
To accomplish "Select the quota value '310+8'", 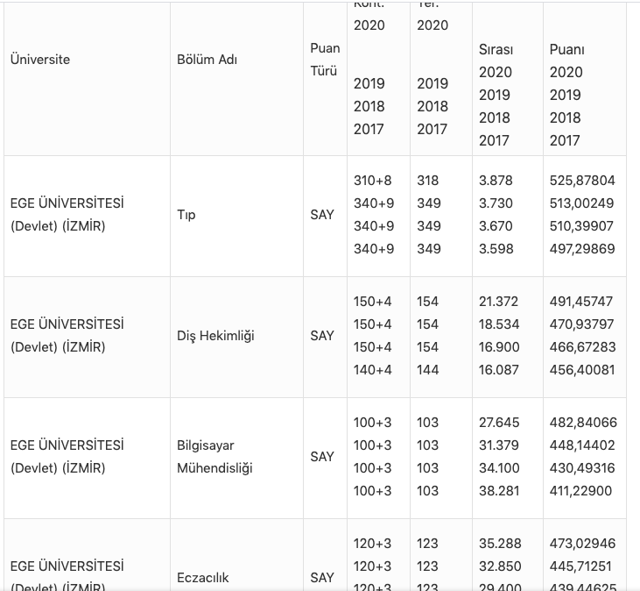I will coord(373,180).
